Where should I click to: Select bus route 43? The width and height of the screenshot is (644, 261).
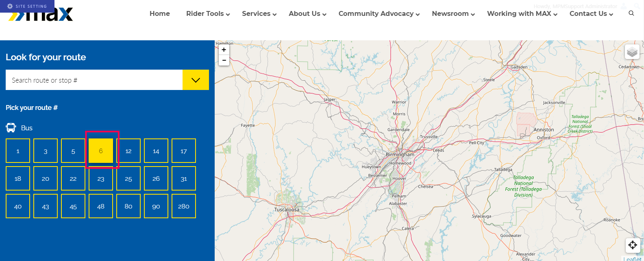(x=46, y=206)
